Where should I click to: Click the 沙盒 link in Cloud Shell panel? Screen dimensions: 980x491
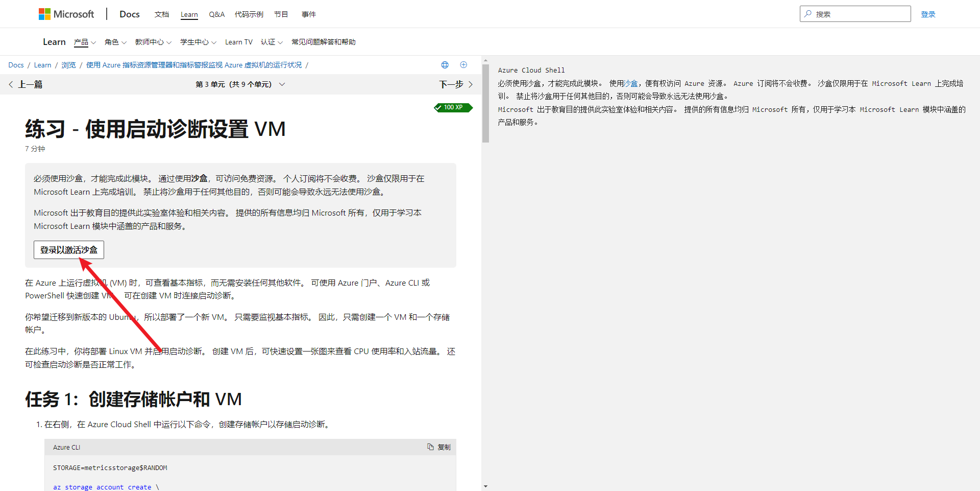(631, 83)
